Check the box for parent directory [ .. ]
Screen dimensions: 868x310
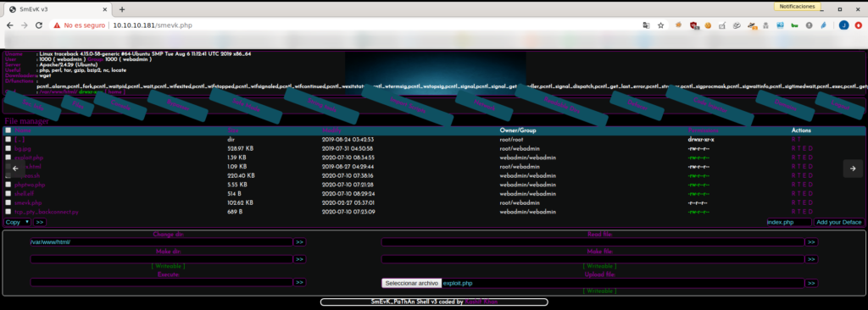pyautogui.click(x=8, y=140)
